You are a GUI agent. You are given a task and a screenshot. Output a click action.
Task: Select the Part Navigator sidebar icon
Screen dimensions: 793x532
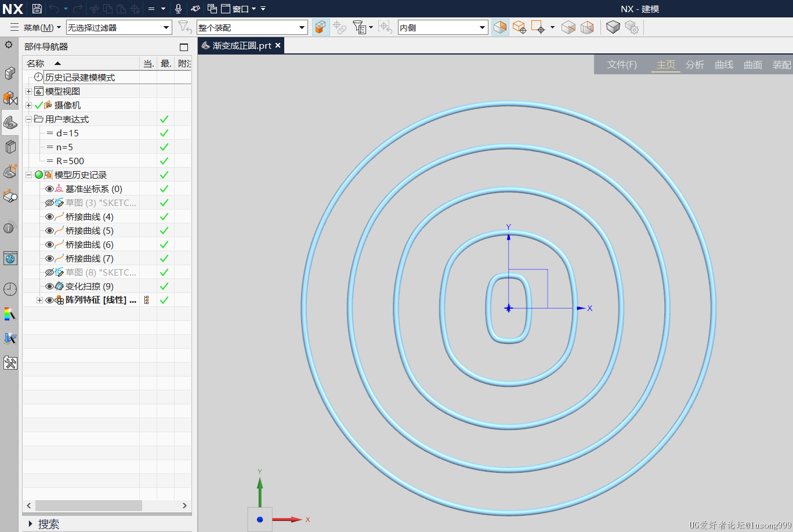pyautogui.click(x=10, y=122)
